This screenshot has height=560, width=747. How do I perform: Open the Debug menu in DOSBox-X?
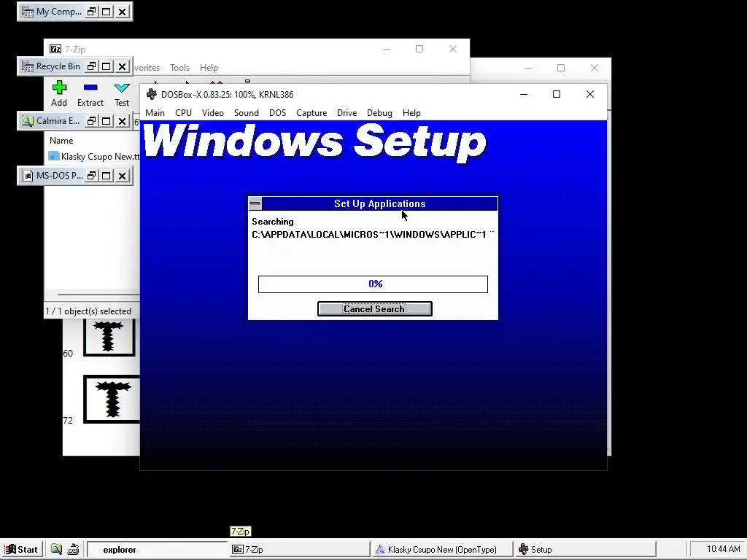pos(379,113)
